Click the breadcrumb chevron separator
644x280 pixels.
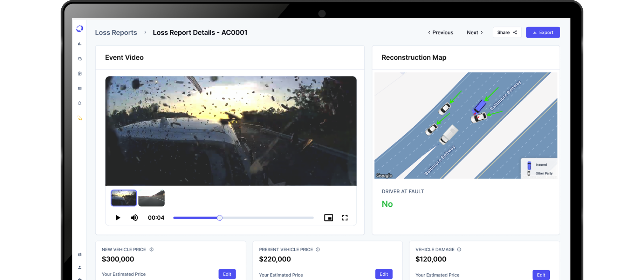(x=145, y=33)
